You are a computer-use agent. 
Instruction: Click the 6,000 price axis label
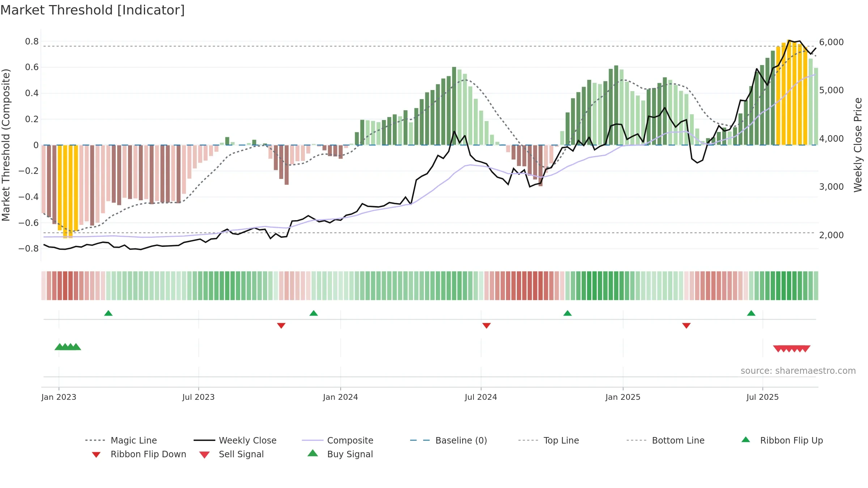click(831, 42)
